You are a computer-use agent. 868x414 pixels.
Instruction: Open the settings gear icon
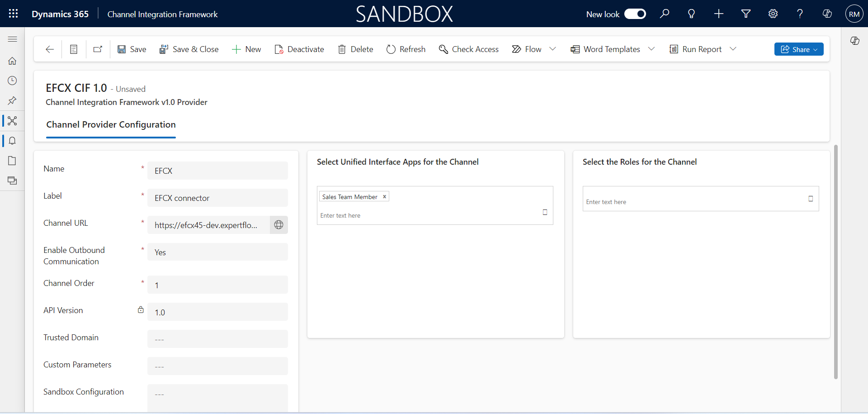pos(773,14)
